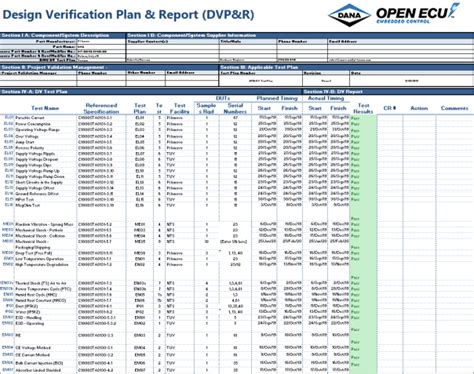
Task: Select the Power Consumption test name
Action: point(33,124)
